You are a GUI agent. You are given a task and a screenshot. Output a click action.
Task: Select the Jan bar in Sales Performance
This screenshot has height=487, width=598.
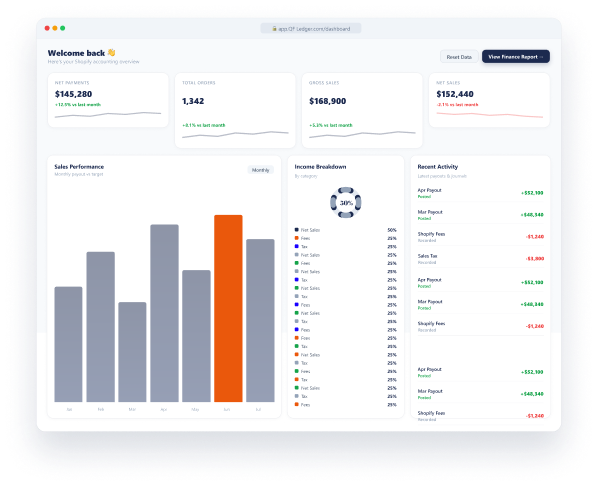(68, 344)
